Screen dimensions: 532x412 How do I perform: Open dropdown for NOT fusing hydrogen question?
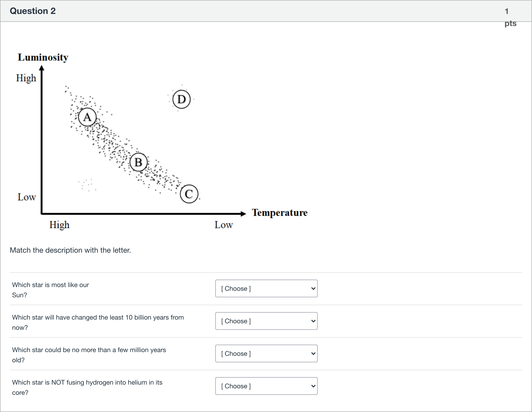coord(266,386)
